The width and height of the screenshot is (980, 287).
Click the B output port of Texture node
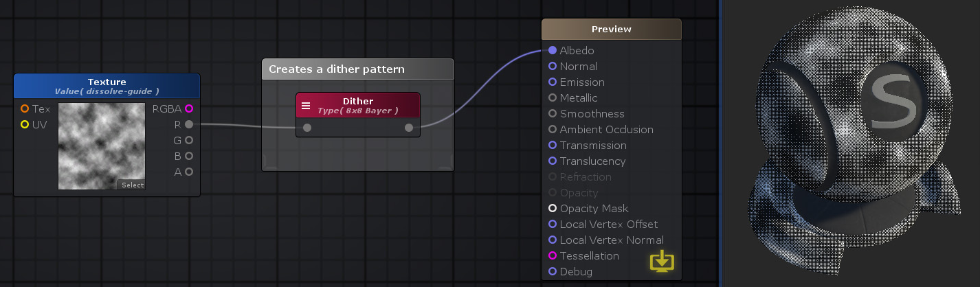coord(189,156)
